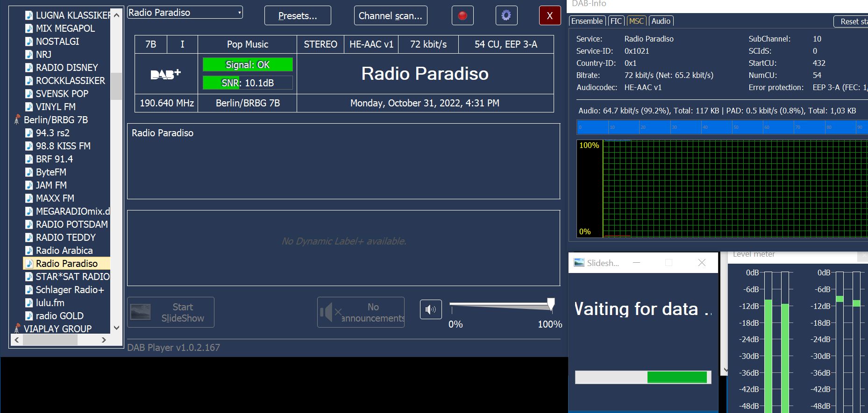
Task: Click the music note icon beside ByteFM
Action: [29, 172]
